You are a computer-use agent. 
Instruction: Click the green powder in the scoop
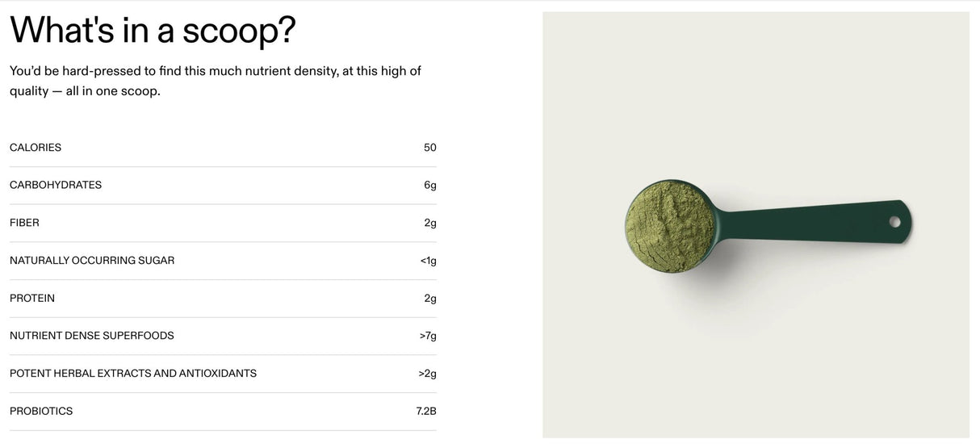click(x=669, y=225)
